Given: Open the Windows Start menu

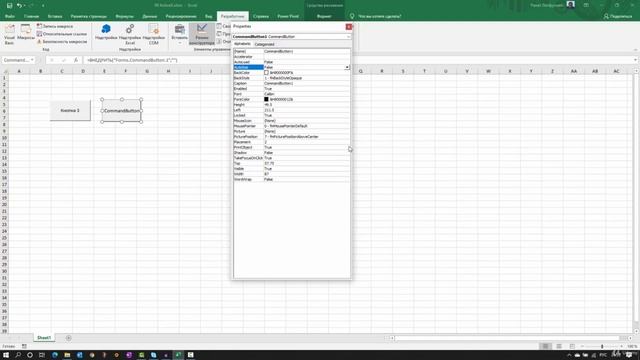Looking at the screenshot, I should (x=6, y=355).
